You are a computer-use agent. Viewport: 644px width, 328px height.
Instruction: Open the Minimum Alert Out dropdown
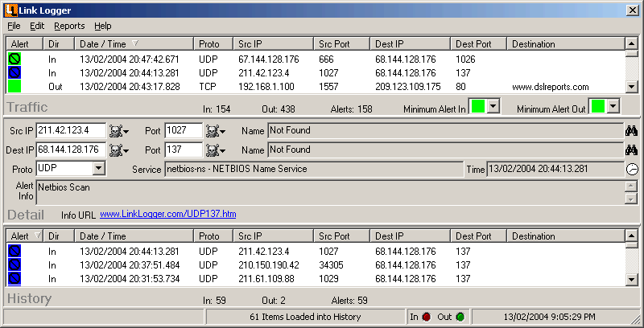click(613, 106)
